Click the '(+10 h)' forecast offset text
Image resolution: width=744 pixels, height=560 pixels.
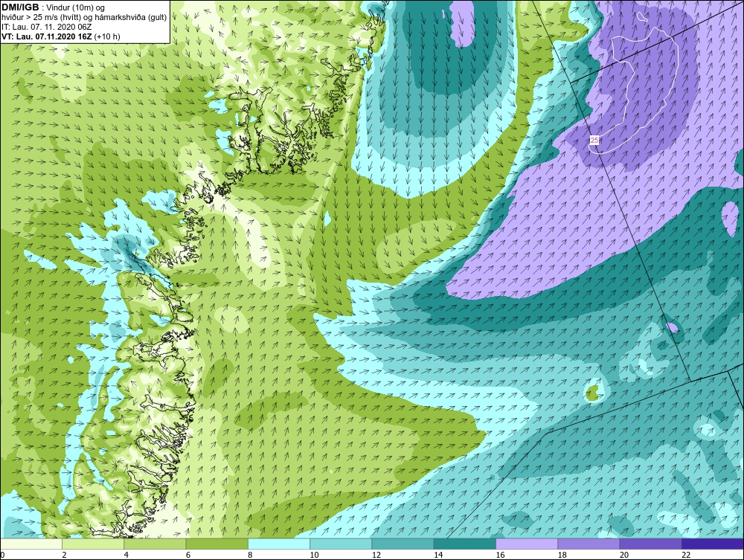(108, 36)
